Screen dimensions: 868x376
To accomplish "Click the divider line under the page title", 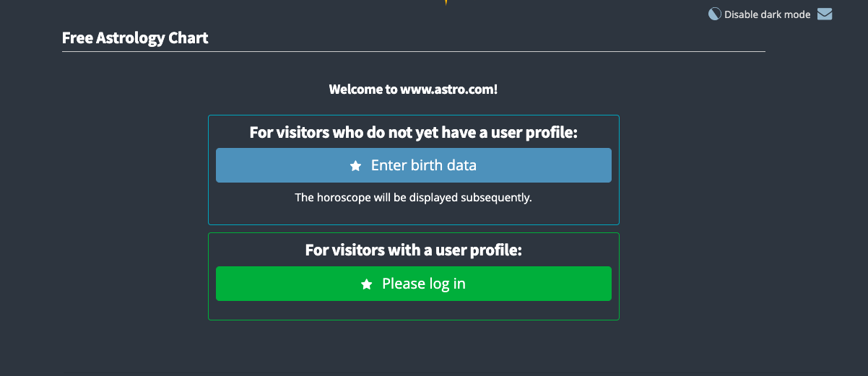I will [414, 52].
